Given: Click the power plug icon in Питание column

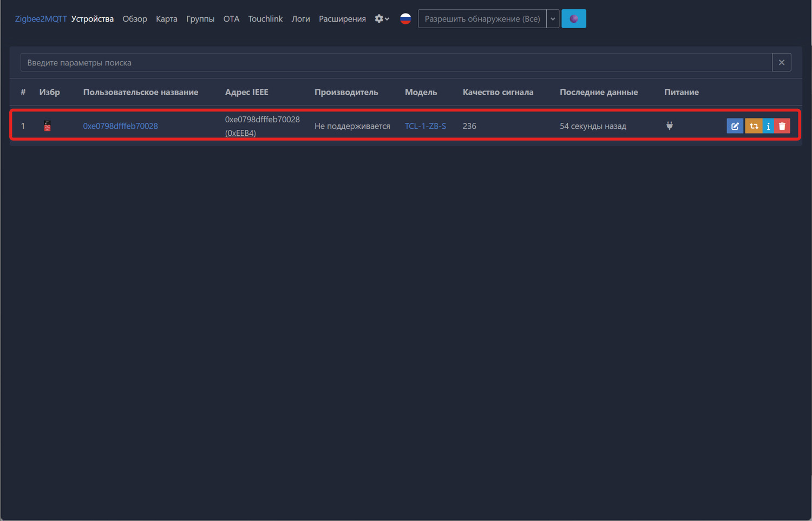Looking at the screenshot, I should point(670,126).
